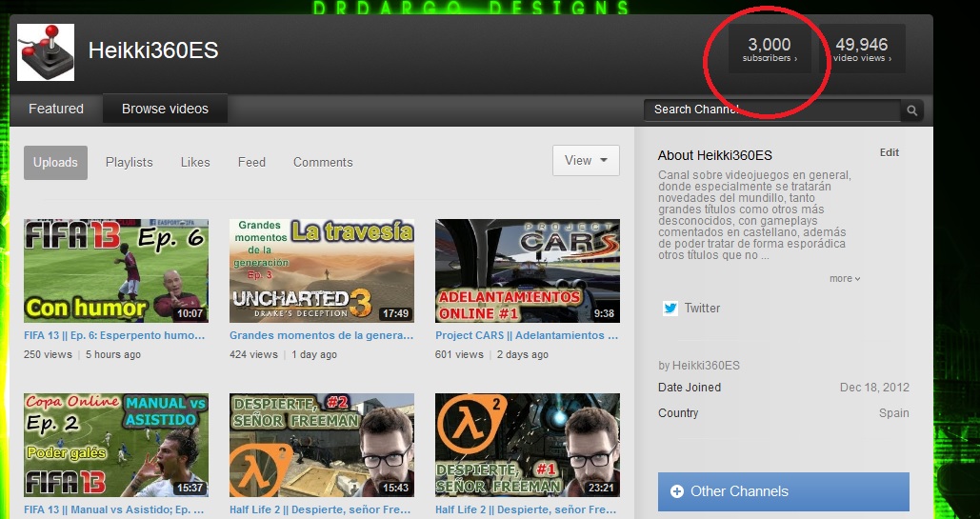Viewport: 980px width, 519px height.
Task: Expand the Other Channels section
Action: click(783, 491)
